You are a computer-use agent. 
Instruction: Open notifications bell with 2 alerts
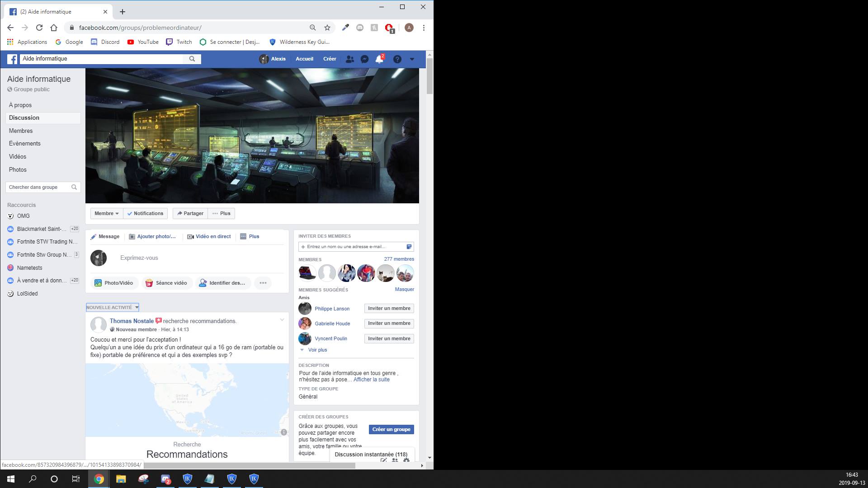pyautogui.click(x=379, y=59)
